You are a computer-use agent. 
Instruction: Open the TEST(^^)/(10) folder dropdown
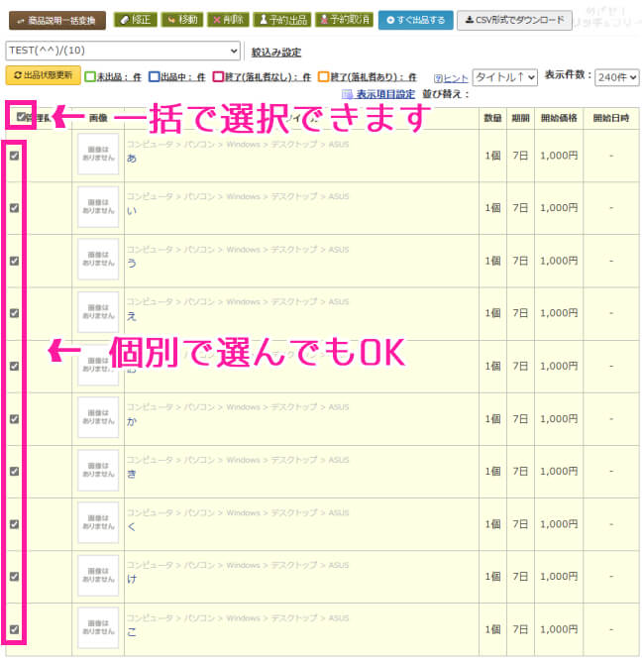123,52
